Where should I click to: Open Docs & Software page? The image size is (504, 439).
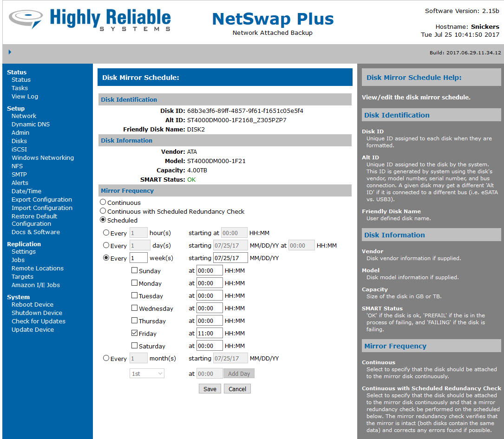point(36,232)
